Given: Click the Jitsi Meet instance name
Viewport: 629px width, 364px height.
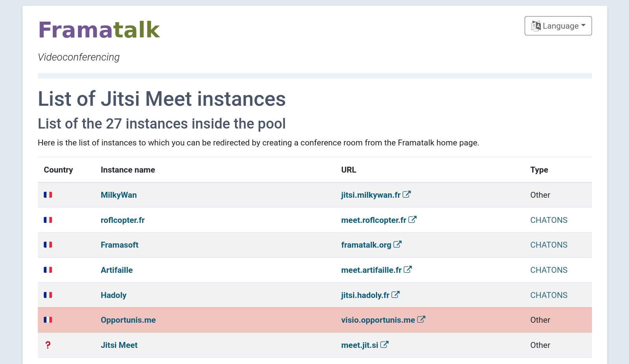Looking at the screenshot, I should click(x=119, y=345).
